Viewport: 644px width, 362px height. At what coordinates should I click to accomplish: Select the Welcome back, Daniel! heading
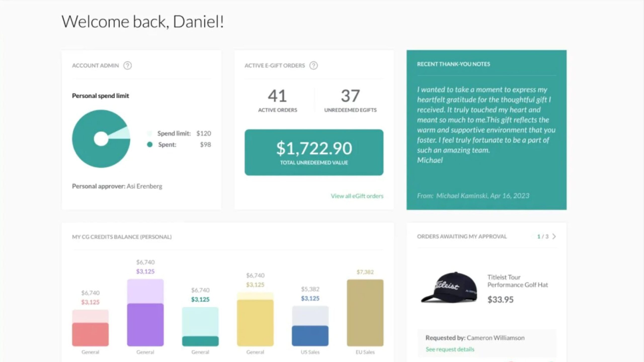[143, 22]
